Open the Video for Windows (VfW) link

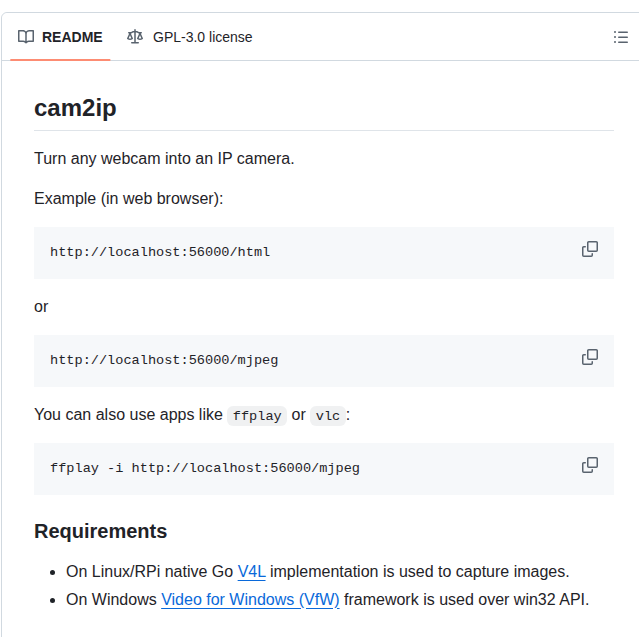pyautogui.click(x=250, y=600)
